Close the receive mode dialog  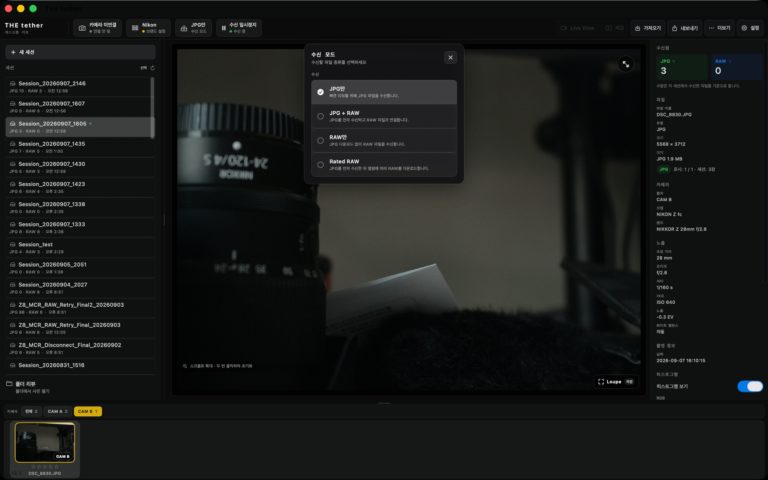450,57
